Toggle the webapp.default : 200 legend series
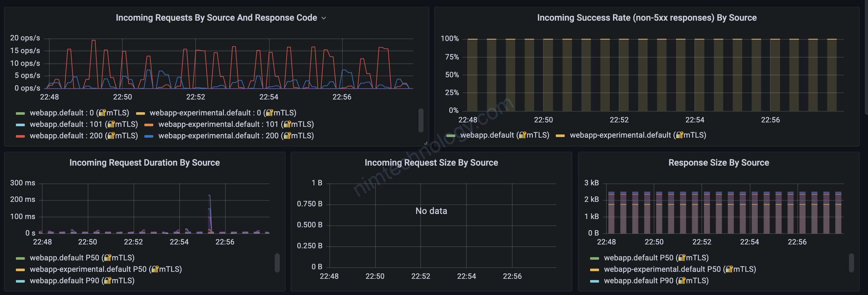 [x=84, y=136]
